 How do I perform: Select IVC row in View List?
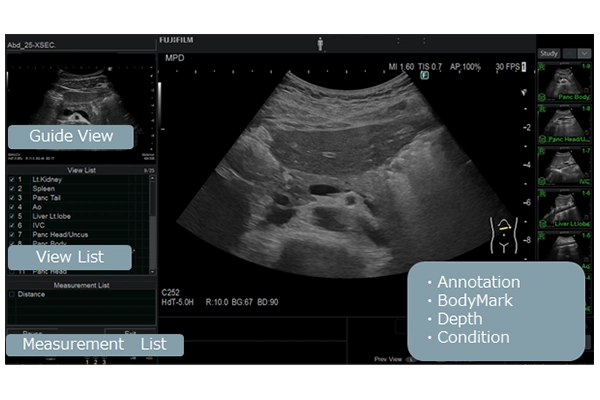coord(79,225)
